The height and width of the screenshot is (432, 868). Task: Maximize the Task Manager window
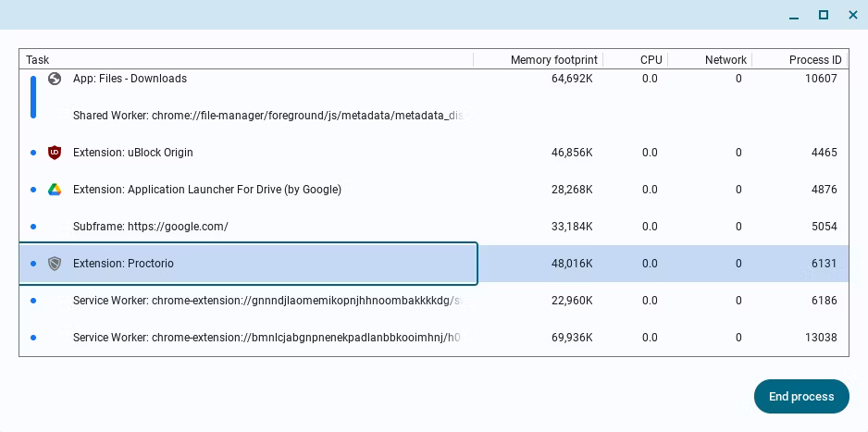(823, 15)
